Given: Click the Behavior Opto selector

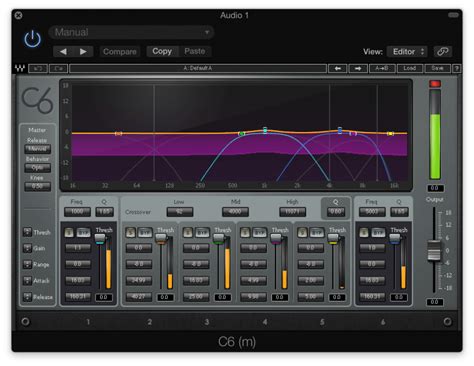Looking at the screenshot, I should [x=38, y=168].
